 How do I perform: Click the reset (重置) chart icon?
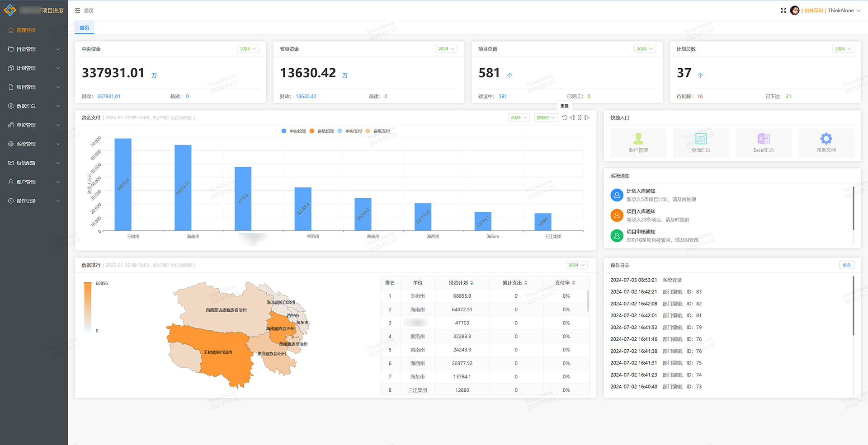pos(565,117)
